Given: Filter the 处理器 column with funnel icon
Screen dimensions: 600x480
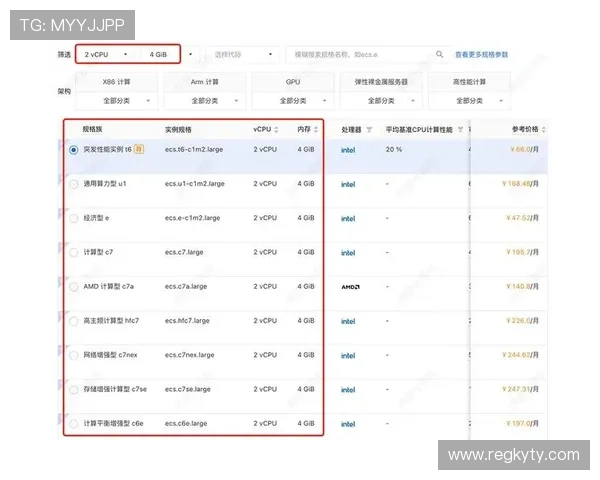Looking at the screenshot, I should [369, 130].
